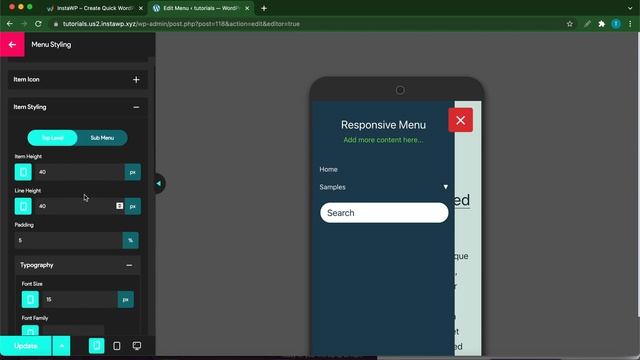Go back in the browser
This screenshot has height=360, width=640.
(x=9, y=24)
